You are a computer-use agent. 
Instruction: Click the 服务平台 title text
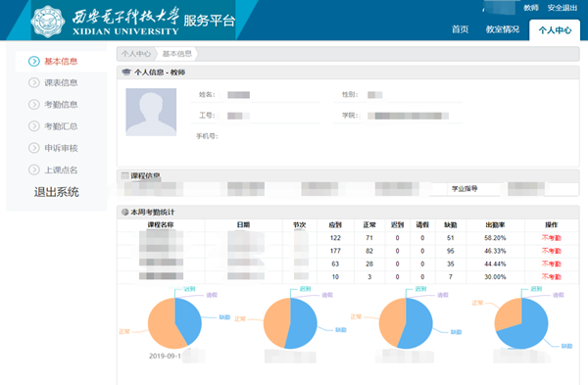point(210,21)
